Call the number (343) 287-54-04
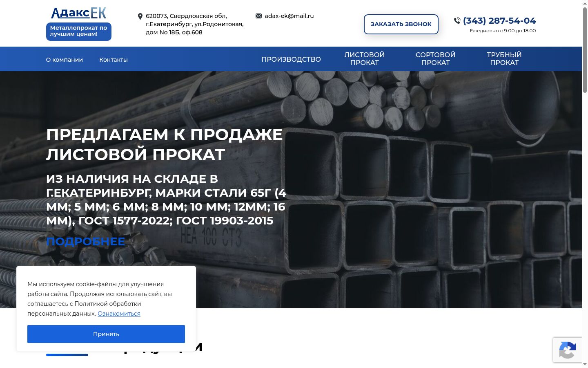588x368 pixels. 499,20
